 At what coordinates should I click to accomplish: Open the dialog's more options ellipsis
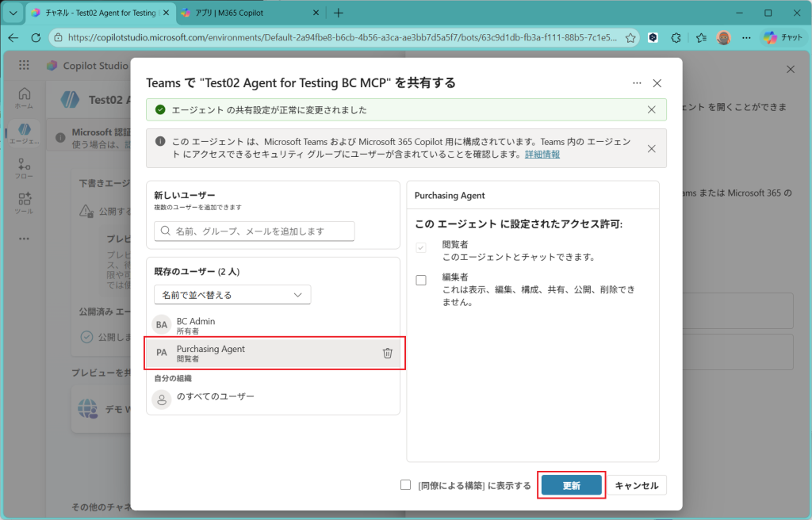click(x=637, y=83)
